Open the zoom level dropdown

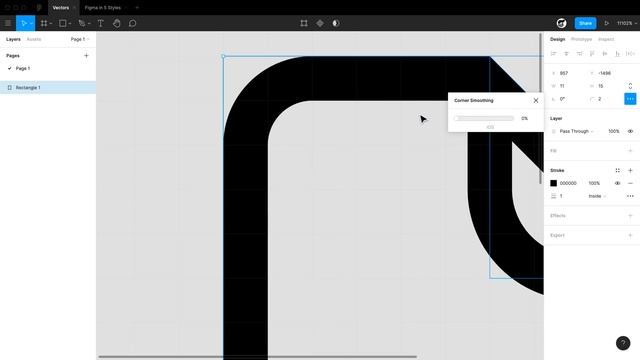tap(627, 23)
